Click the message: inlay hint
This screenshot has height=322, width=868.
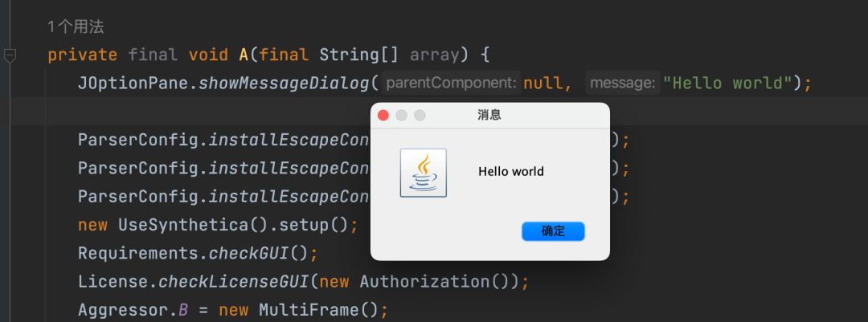pyautogui.click(x=623, y=83)
